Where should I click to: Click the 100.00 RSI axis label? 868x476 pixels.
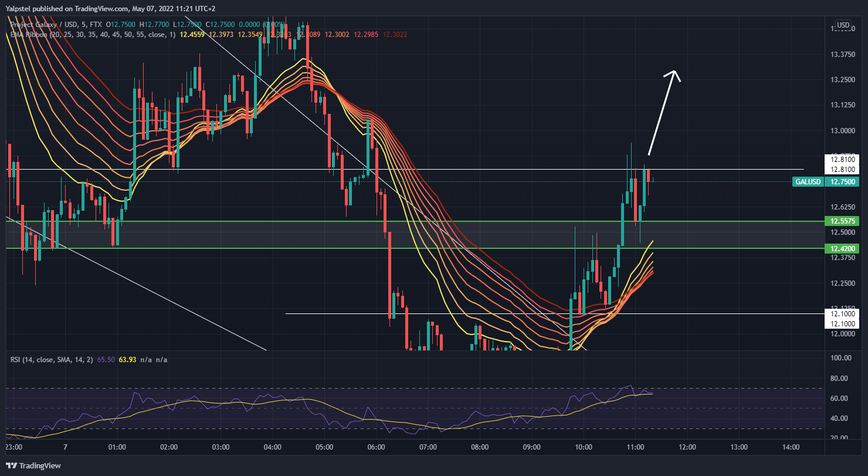(840, 358)
